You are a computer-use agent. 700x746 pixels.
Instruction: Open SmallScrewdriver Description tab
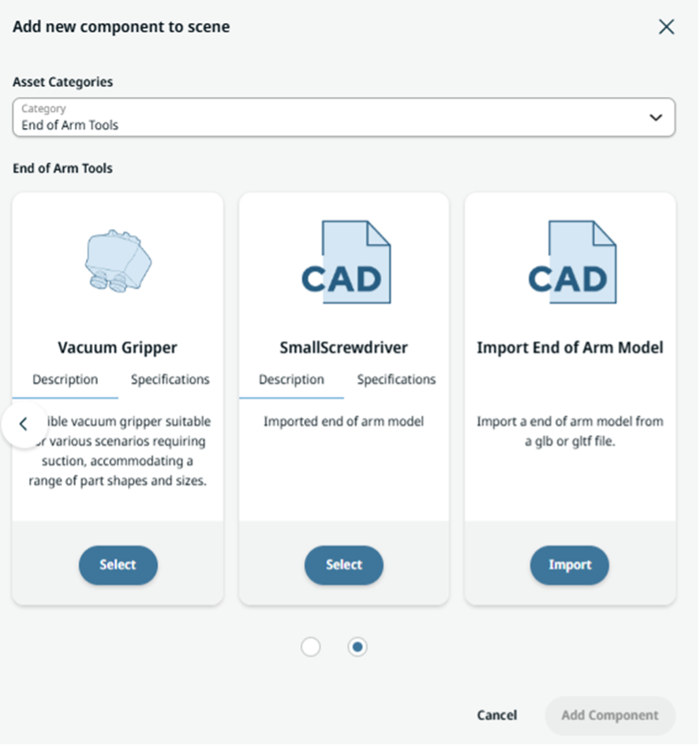(291, 380)
